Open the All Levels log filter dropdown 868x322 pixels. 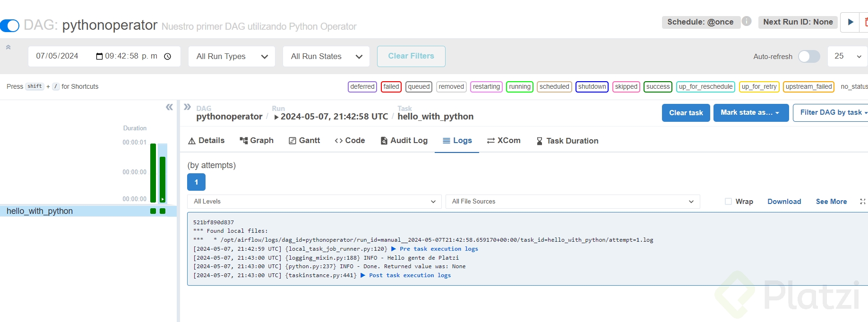[314, 202]
